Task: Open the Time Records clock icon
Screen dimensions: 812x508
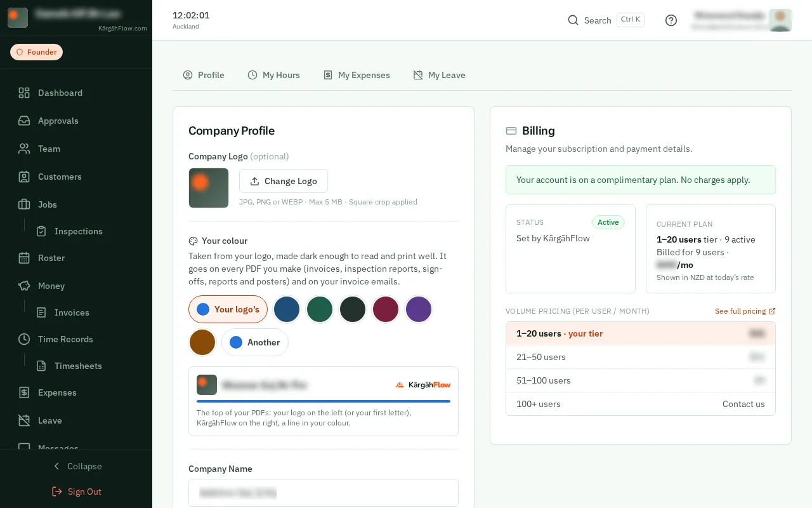Action: pyautogui.click(x=24, y=339)
